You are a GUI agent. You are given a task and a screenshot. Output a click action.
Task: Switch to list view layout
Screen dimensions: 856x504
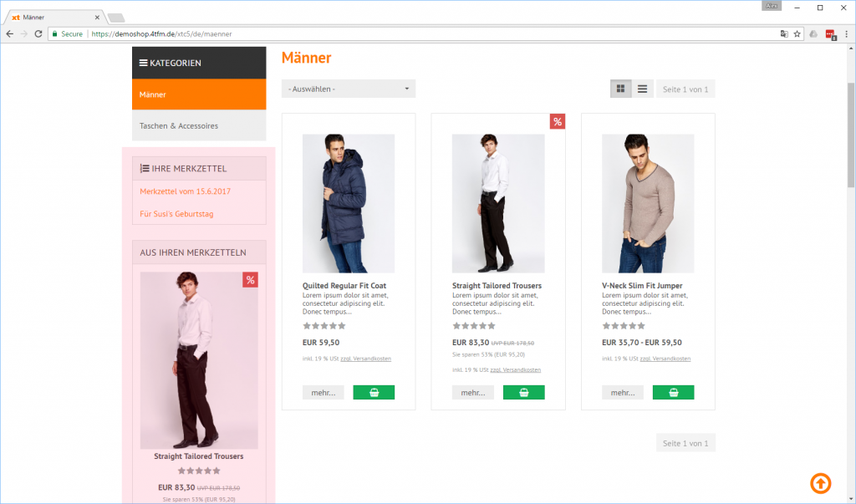pyautogui.click(x=642, y=89)
